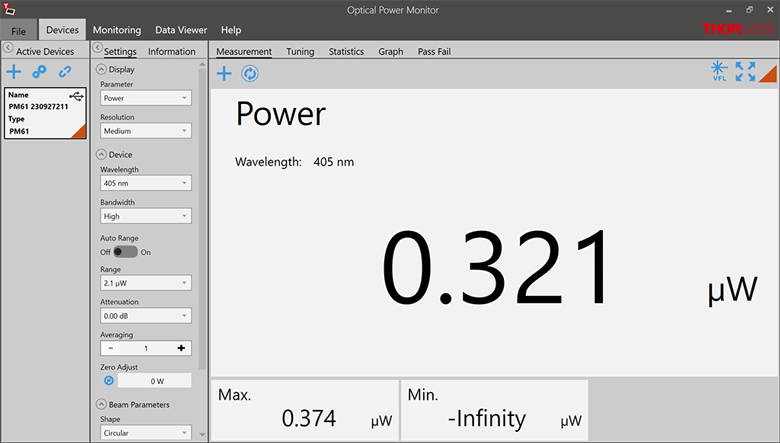Viewport: 780px width, 443px height.
Task: Collapse the Device settings section
Action: click(x=101, y=154)
